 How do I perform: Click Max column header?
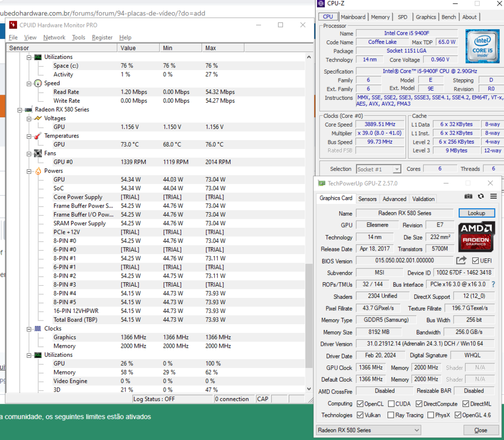(x=223, y=48)
